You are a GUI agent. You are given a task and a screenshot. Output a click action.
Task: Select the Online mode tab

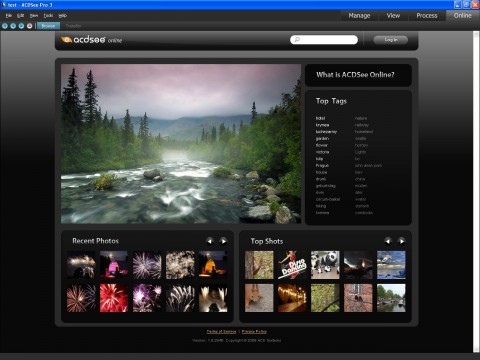463,16
